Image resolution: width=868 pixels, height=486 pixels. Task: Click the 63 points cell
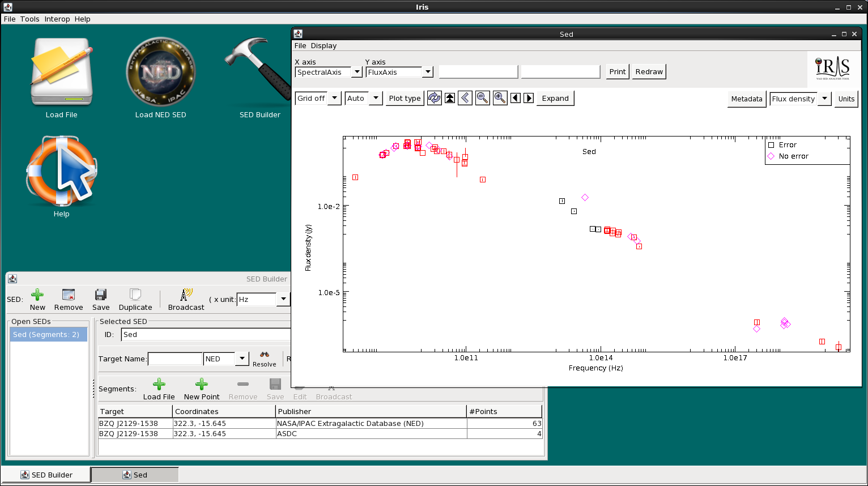tap(505, 423)
